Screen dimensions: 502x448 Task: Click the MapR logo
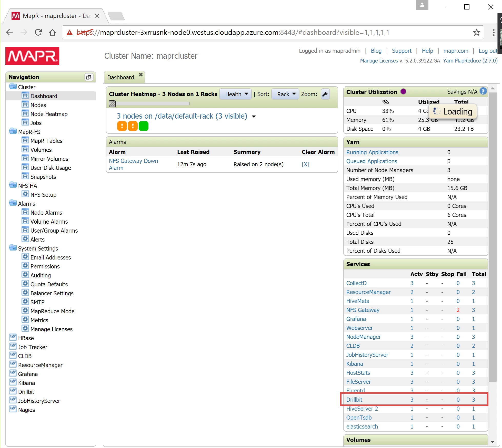tap(32, 56)
